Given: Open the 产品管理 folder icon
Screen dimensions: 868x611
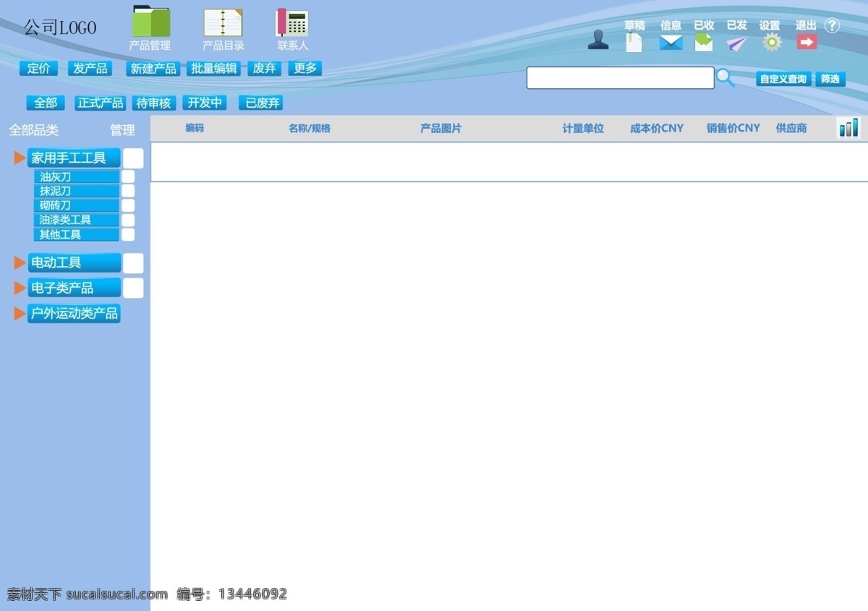Looking at the screenshot, I should (150, 22).
